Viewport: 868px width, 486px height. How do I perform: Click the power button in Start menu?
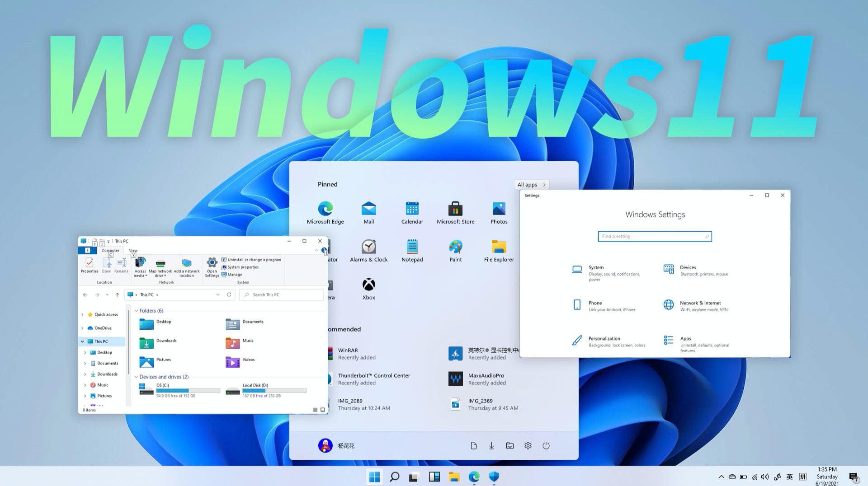tap(546, 446)
